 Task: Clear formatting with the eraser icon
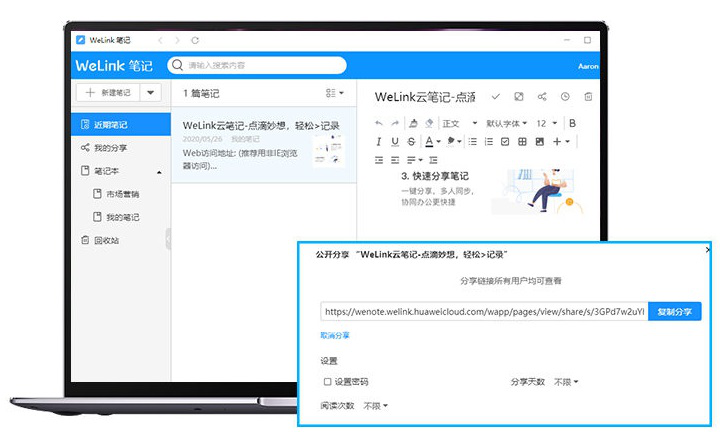[429, 123]
